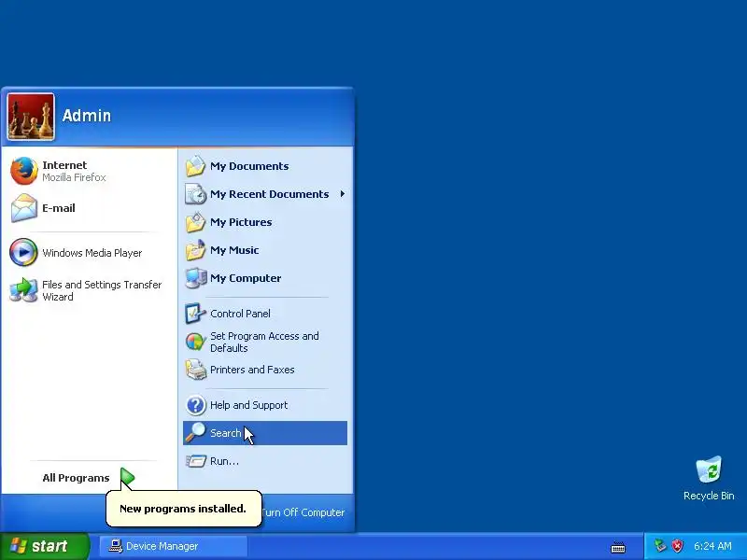Dismiss the New programs installed balloon

183,509
